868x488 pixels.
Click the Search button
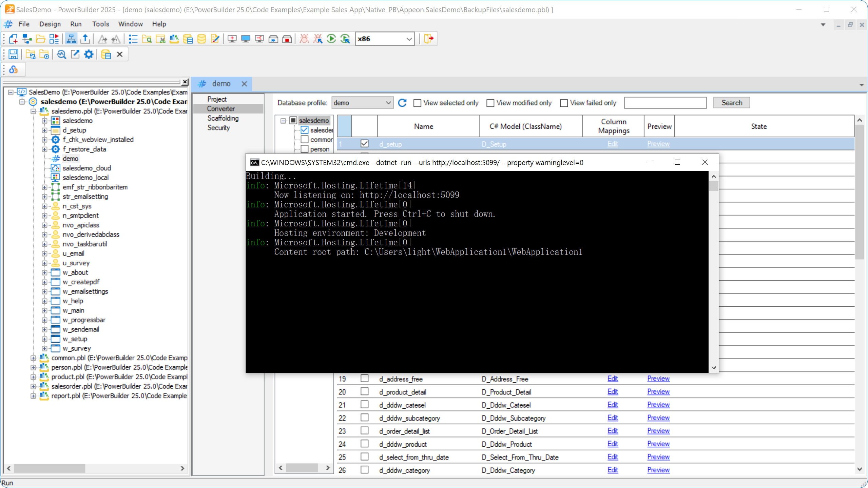[731, 103]
